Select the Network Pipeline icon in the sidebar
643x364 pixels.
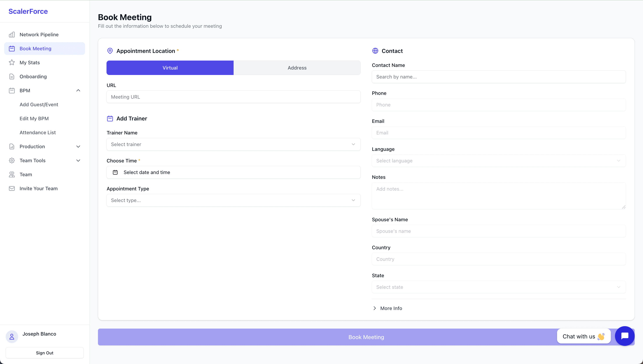(x=12, y=35)
